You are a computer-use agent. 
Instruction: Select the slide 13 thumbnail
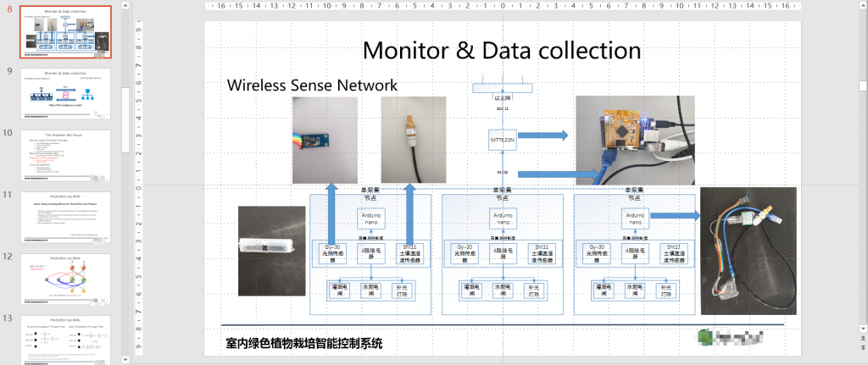pos(65,340)
